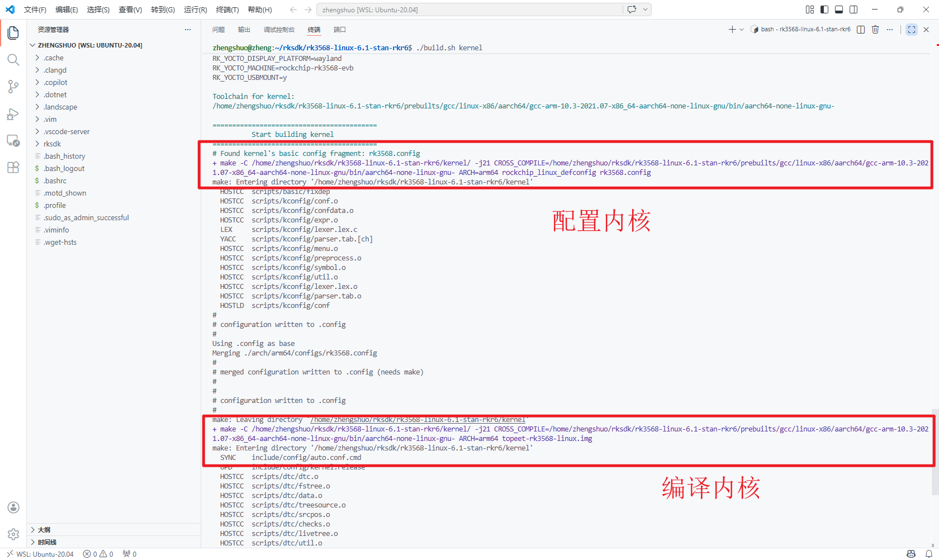Viewport: 939px width, 560px height.
Task: Expand the .cache folder
Action: 114,58
